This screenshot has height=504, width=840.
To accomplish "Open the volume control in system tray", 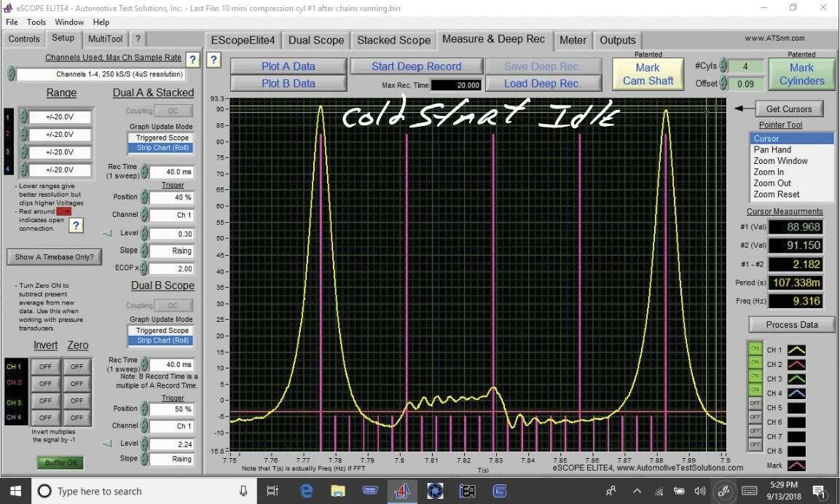I will pyautogui.click(x=699, y=491).
